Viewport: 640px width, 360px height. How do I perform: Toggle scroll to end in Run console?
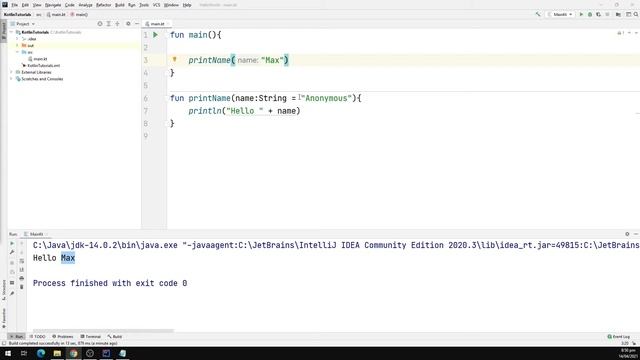(x=22, y=270)
